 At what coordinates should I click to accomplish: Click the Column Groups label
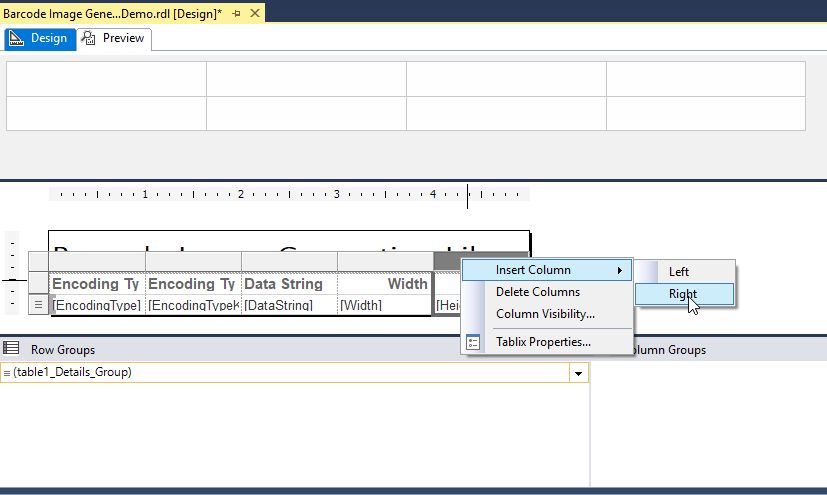point(670,350)
